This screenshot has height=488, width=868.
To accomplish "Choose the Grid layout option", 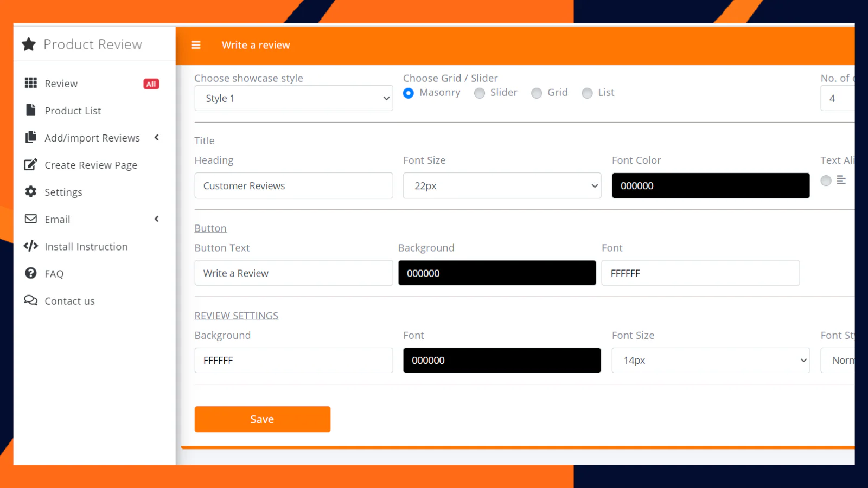I will 537,93.
